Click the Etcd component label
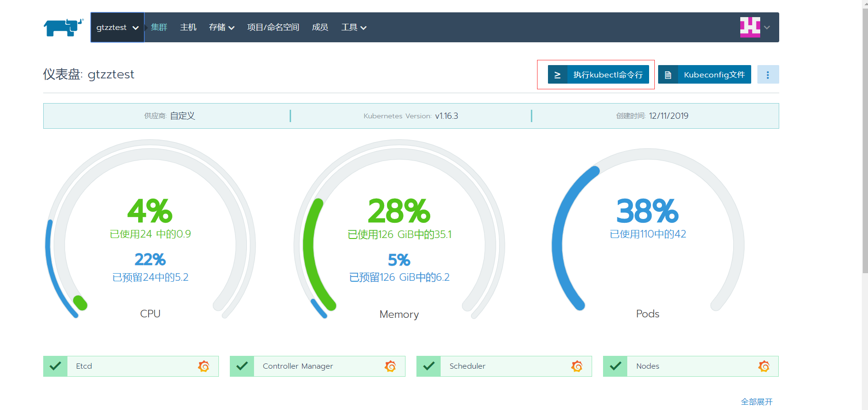Image resolution: width=868 pixels, height=410 pixels. click(84, 366)
